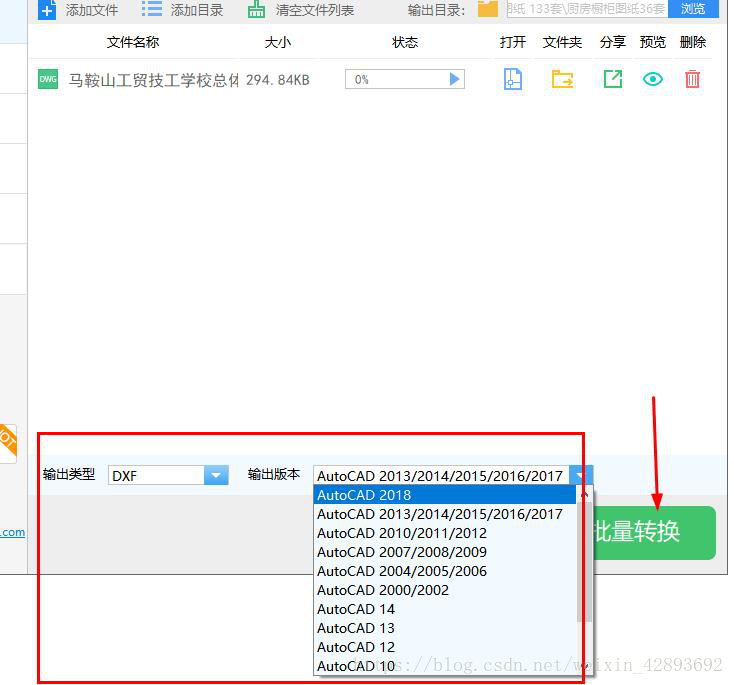Select AutoCAD 12 from the list
Image resolution: width=734 pixels, height=685 pixels.
pos(444,647)
